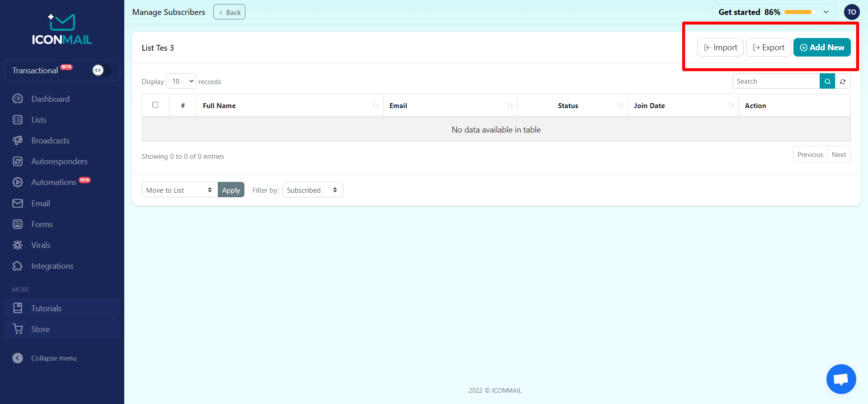Sort by Join Date column arrows
The image size is (868, 404).
click(731, 105)
